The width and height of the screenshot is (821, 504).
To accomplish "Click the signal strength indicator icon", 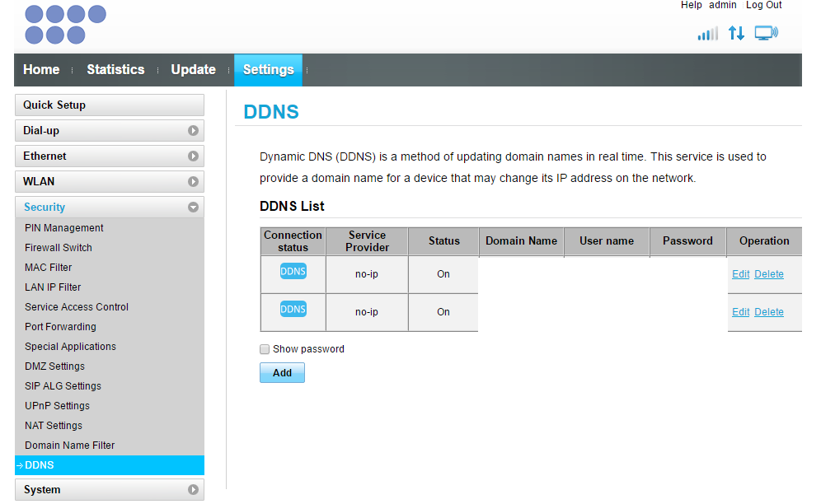I will click(706, 33).
